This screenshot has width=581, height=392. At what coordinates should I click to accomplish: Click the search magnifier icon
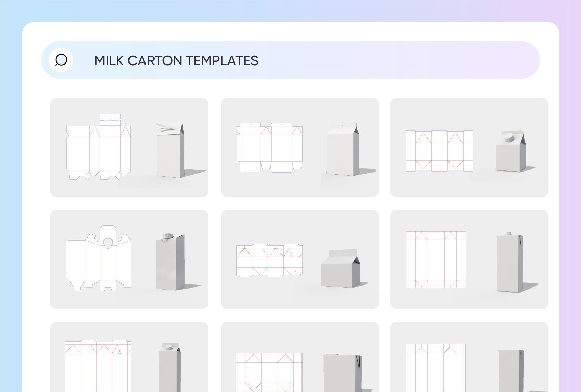pyautogui.click(x=61, y=60)
